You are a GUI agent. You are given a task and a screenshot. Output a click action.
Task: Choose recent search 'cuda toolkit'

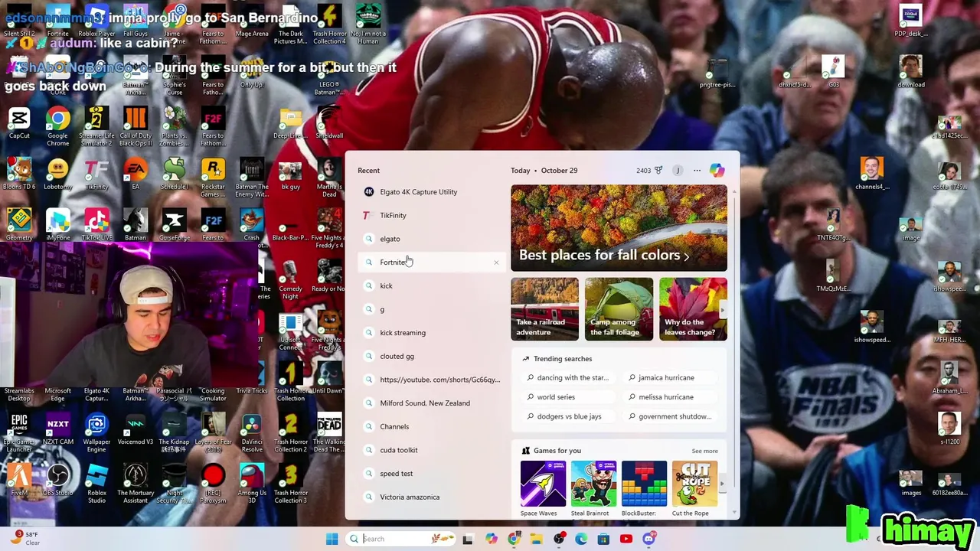[x=431, y=450]
